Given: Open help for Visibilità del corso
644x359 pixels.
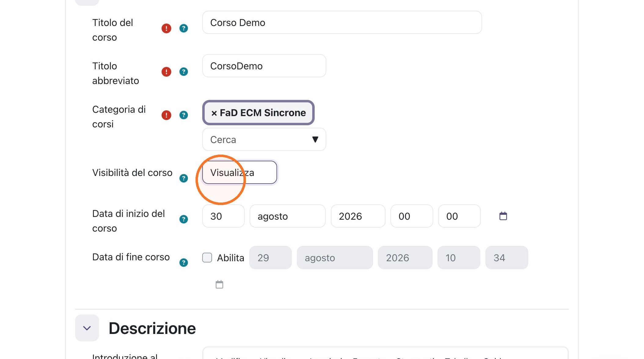Looking at the screenshot, I should coord(183,178).
